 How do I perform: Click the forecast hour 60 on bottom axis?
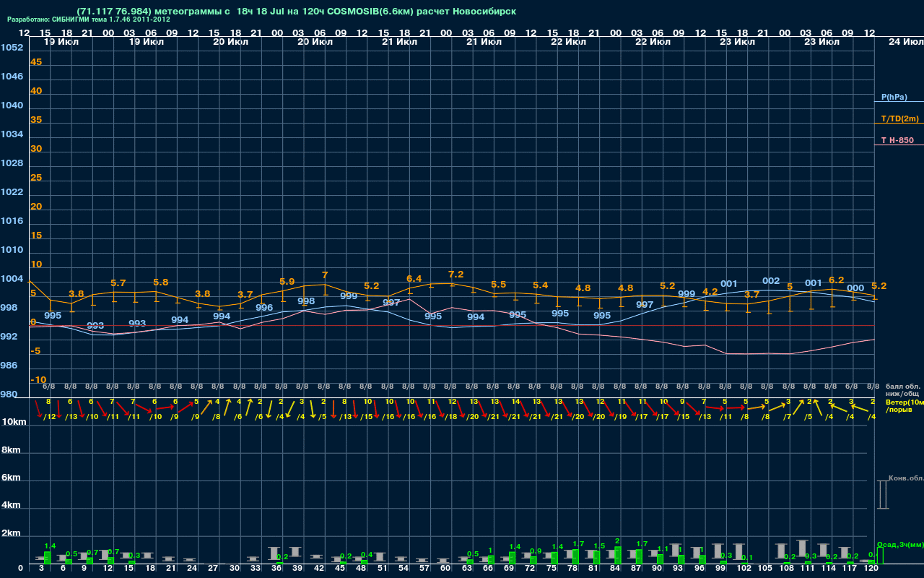[x=445, y=569]
